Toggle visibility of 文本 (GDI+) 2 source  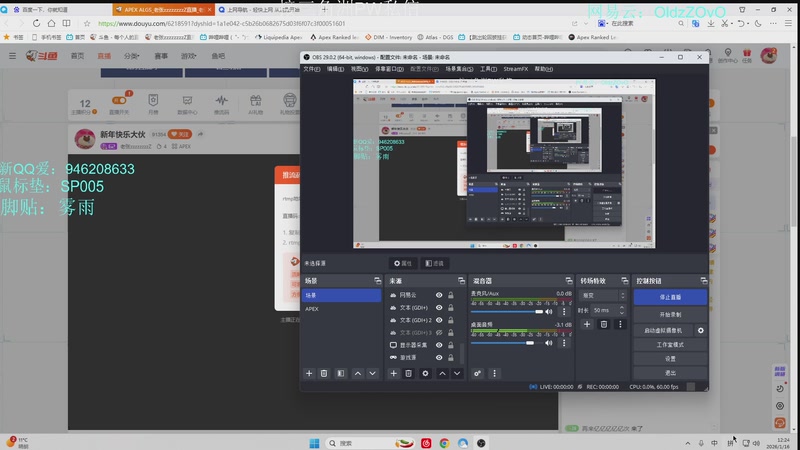pyautogui.click(x=439, y=320)
